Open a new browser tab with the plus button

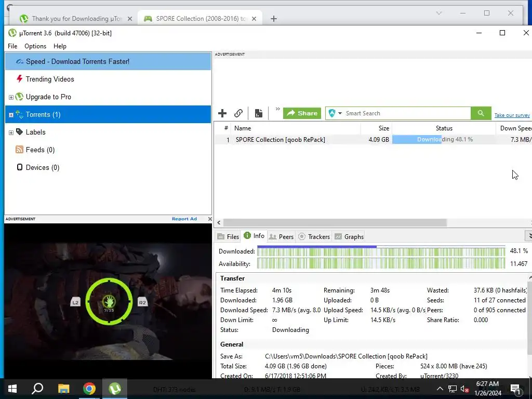tap(274, 19)
